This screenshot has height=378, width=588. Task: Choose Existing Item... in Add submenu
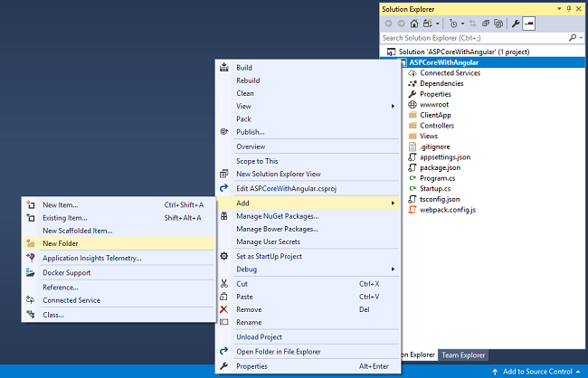tap(119, 218)
